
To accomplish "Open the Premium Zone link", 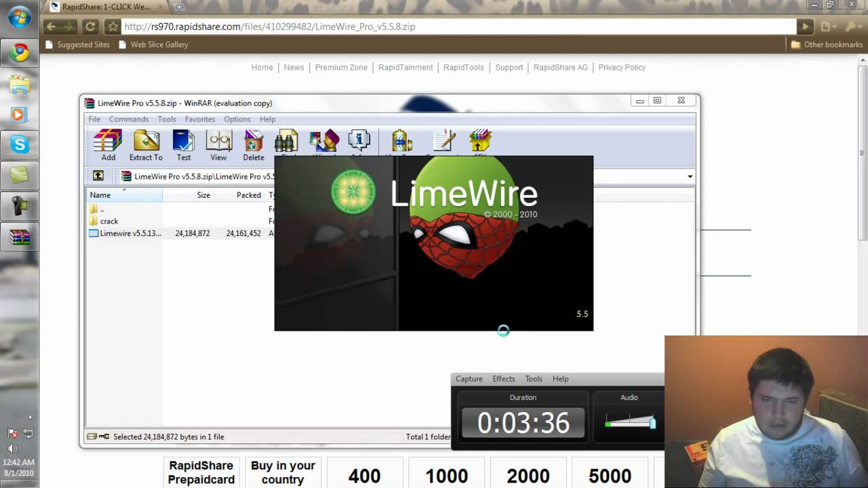I will [x=341, y=67].
